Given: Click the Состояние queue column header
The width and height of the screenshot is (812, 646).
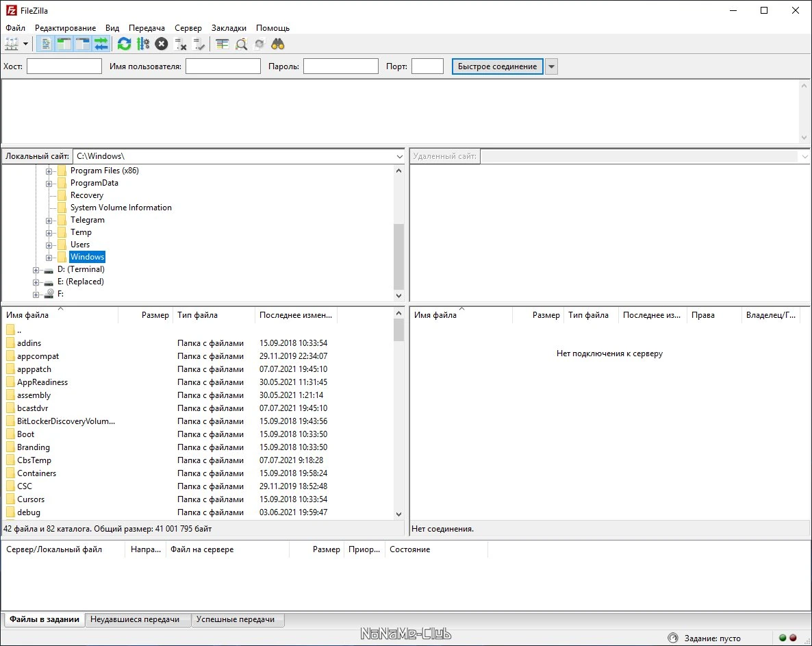Looking at the screenshot, I should coord(436,549).
